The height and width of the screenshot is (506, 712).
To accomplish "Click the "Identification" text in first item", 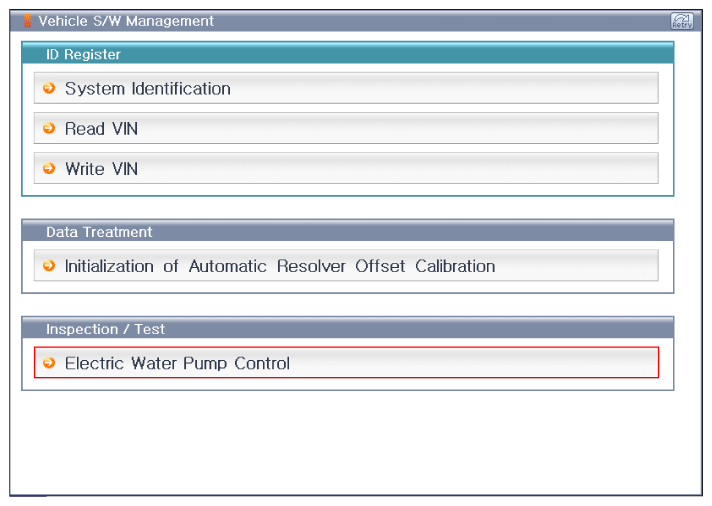I will click(181, 89).
